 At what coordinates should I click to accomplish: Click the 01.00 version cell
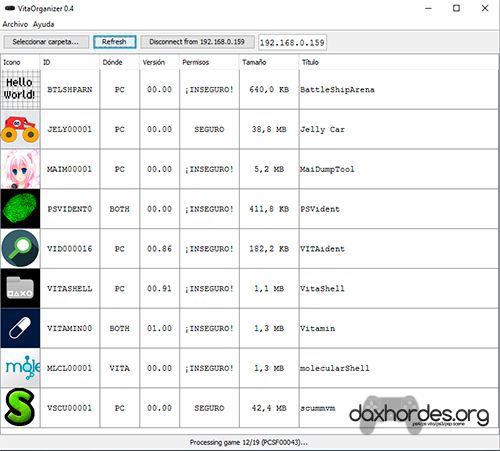(x=159, y=328)
